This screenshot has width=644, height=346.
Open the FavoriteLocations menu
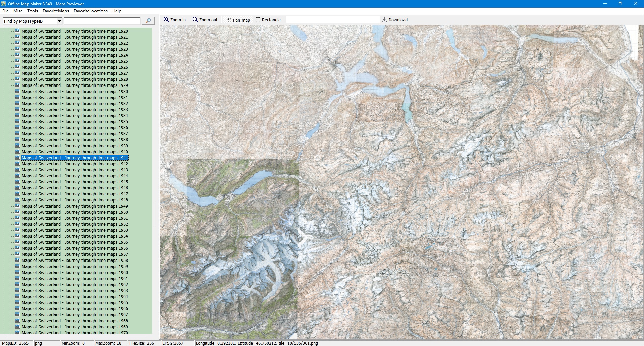pos(91,11)
